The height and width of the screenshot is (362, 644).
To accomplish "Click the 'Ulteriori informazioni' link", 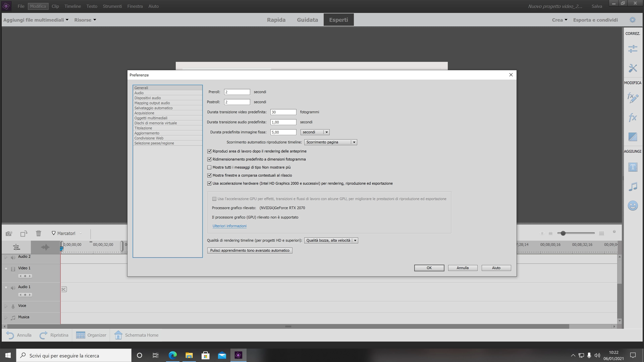I will pyautogui.click(x=229, y=226).
